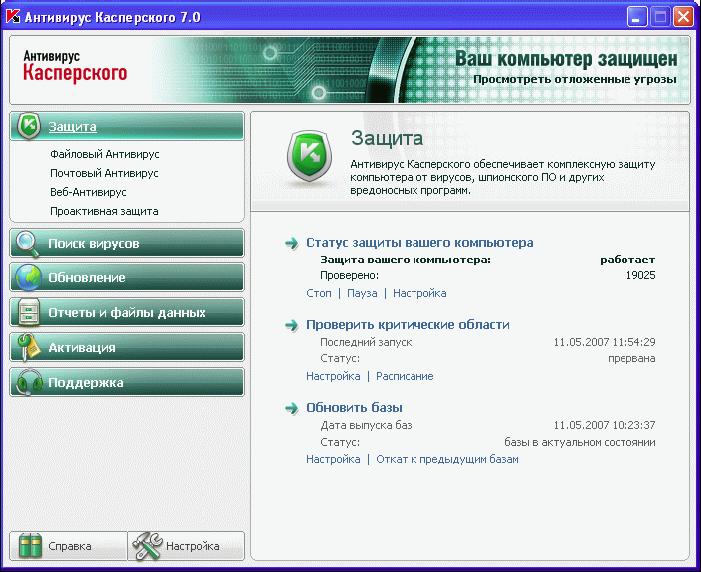Click the прервана status value
This screenshot has height=572, width=701.
632,359
